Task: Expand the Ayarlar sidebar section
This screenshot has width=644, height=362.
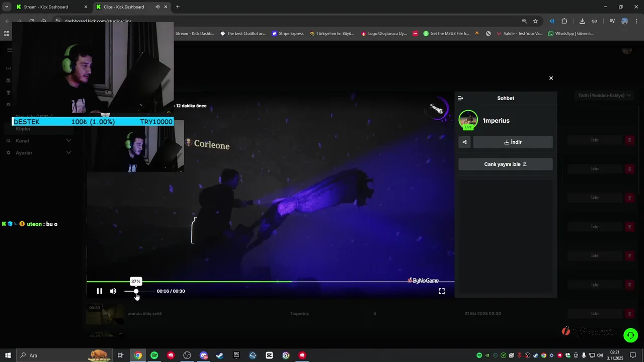Action: coord(39,153)
